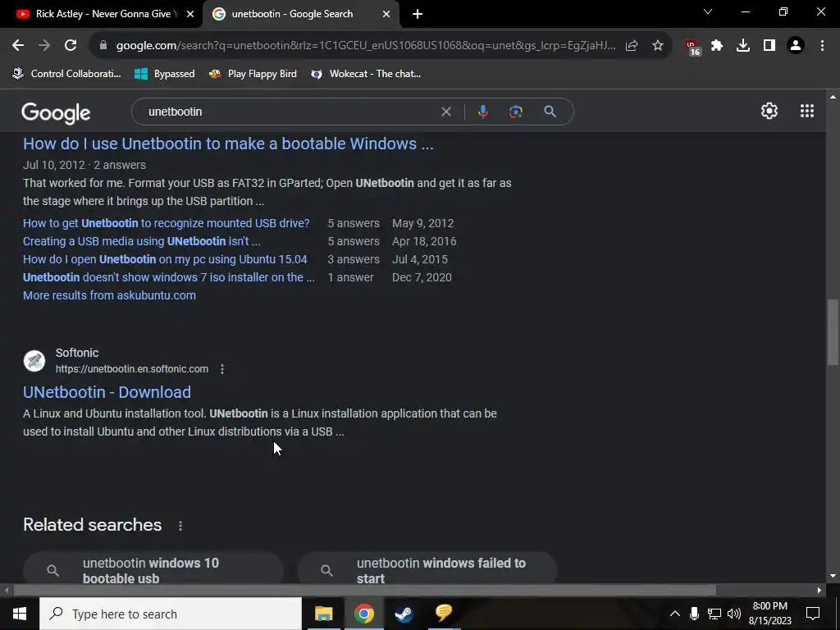Image resolution: width=840 pixels, height=630 pixels.
Task: View site info via the lock icon
Action: click(x=103, y=46)
